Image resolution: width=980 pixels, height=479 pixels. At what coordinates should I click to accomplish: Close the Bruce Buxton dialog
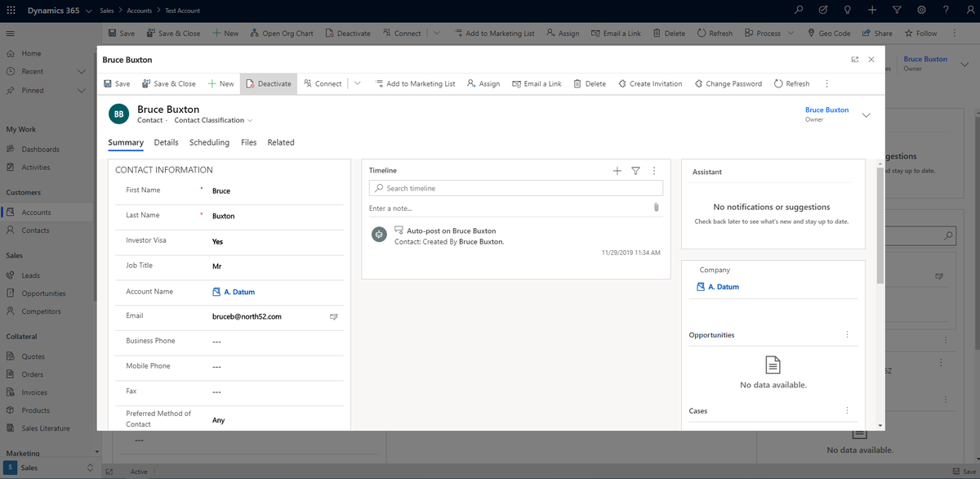[x=871, y=60]
